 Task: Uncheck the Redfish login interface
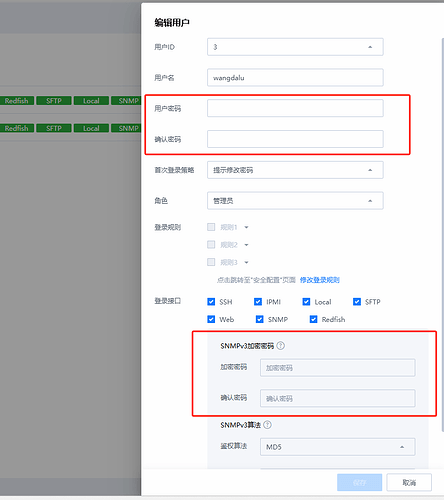point(313,319)
